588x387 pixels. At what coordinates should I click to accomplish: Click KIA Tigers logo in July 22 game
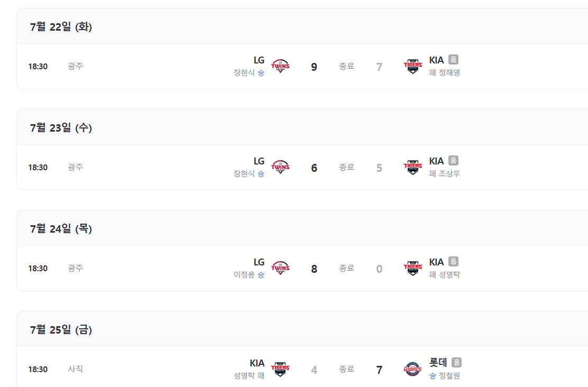[x=412, y=66]
